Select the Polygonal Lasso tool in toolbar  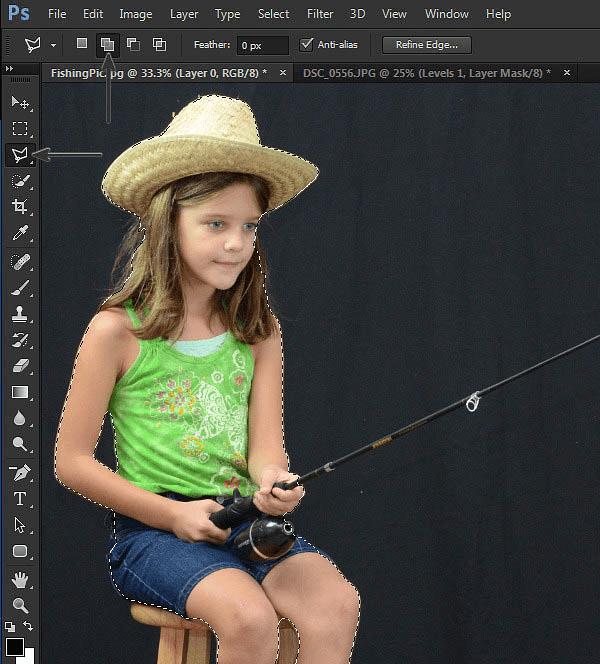click(x=20, y=155)
